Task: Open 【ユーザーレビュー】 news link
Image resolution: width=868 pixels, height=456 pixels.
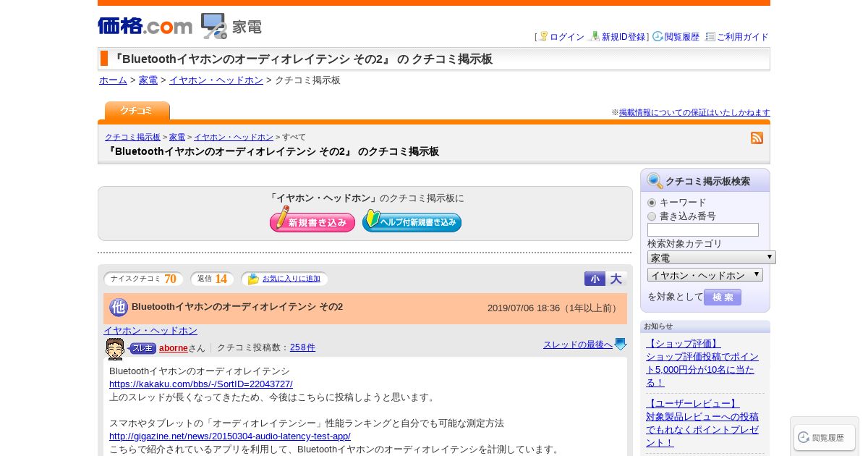Action: pos(693,403)
